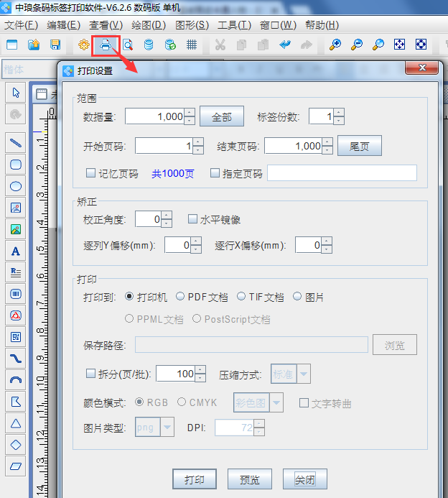The width and height of the screenshot is (448, 498).
Task: Open the 压缩方式 dropdown
Action: pyautogui.click(x=304, y=374)
